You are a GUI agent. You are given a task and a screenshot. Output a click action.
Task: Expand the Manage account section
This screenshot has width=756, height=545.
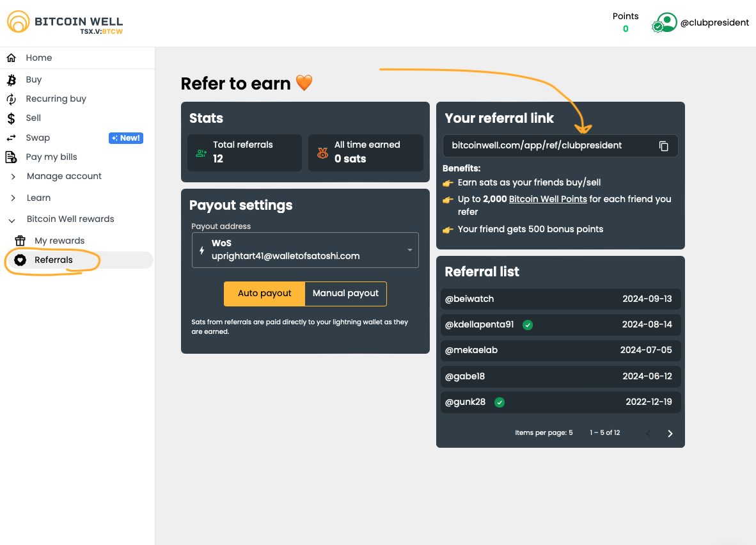pyautogui.click(x=13, y=177)
